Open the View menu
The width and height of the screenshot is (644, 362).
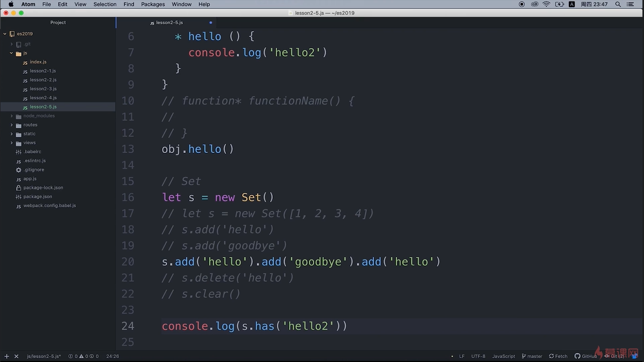click(x=80, y=4)
